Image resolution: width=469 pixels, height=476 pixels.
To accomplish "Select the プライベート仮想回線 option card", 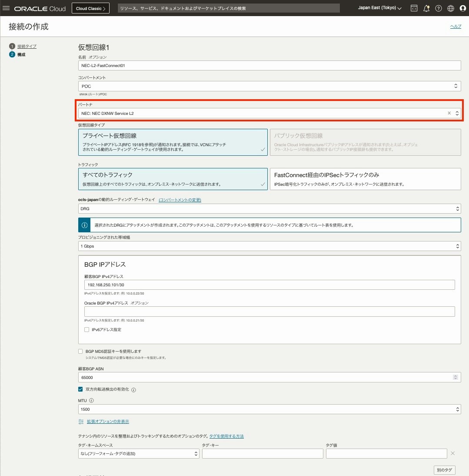I will (173, 142).
